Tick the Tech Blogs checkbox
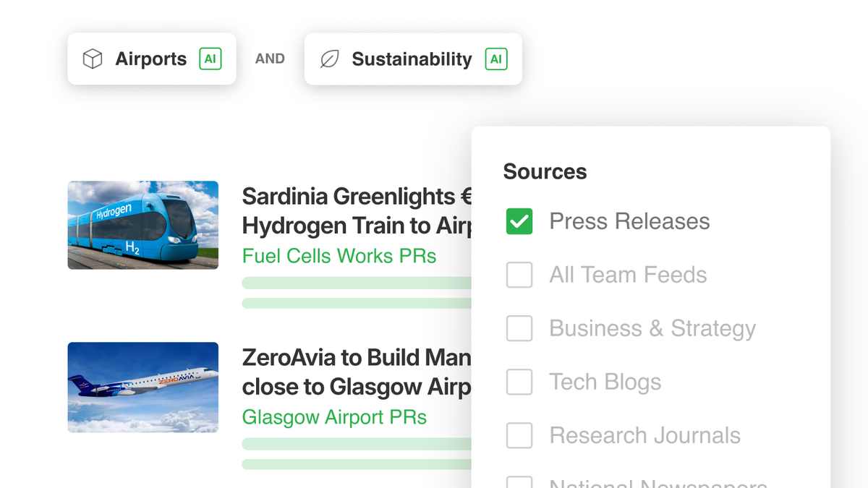Image resolution: width=868 pixels, height=488 pixels. 519,382
